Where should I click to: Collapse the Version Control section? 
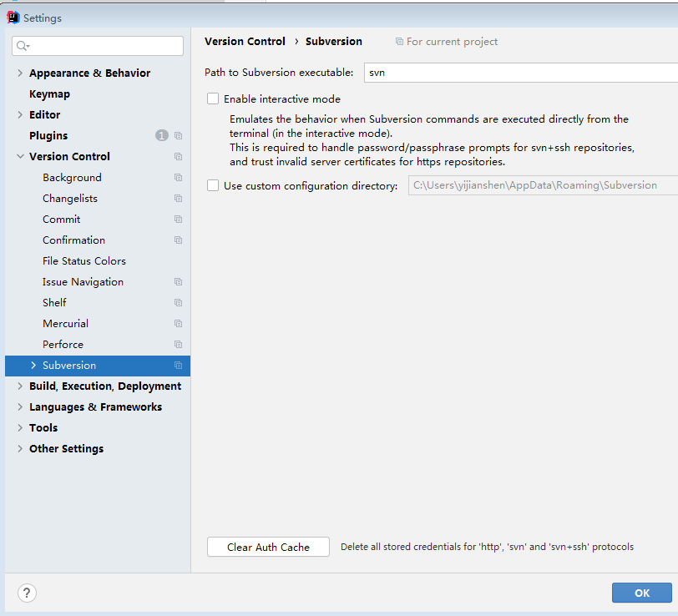tap(20, 156)
